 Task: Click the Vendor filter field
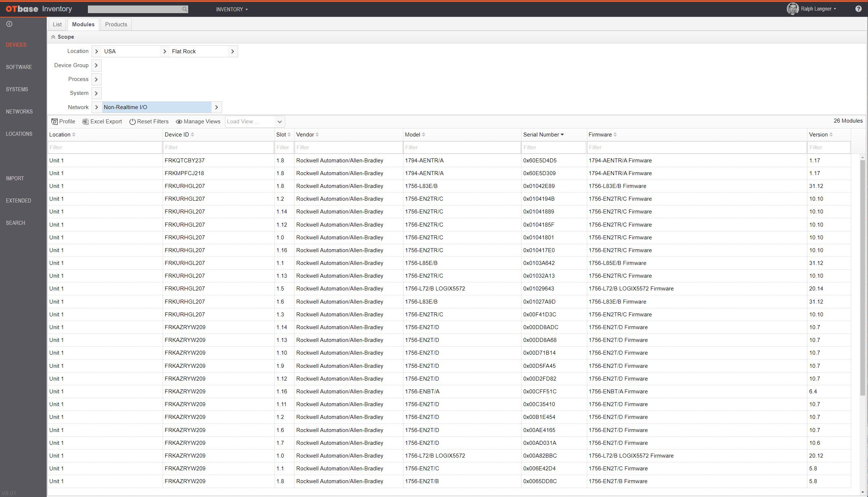(x=348, y=147)
